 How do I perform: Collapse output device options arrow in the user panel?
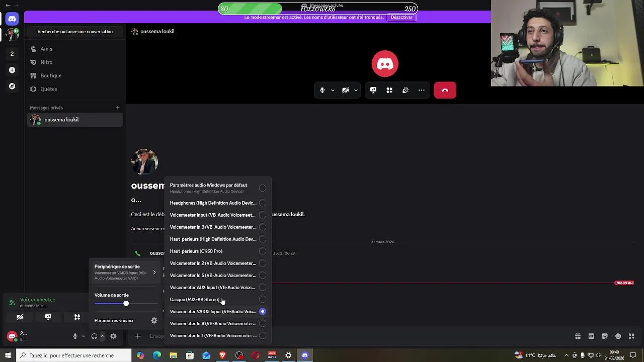tap(103, 336)
